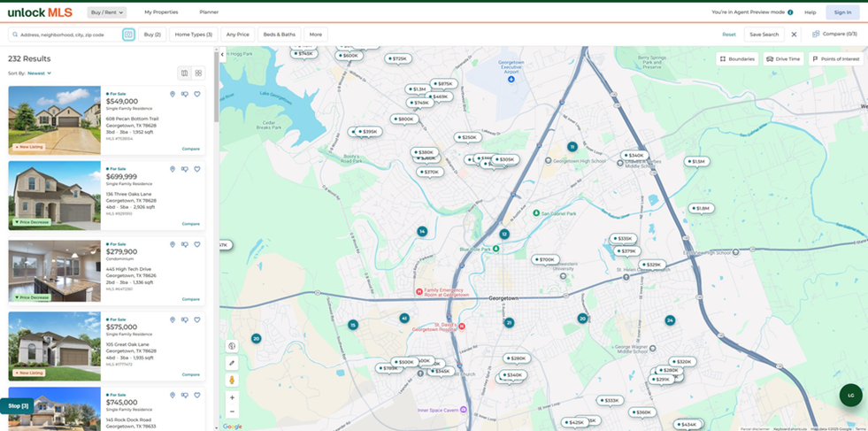Image resolution: width=868 pixels, height=431 pixels.
Task: Click map pin on the $745,000 listing
Action: [173, 395]
